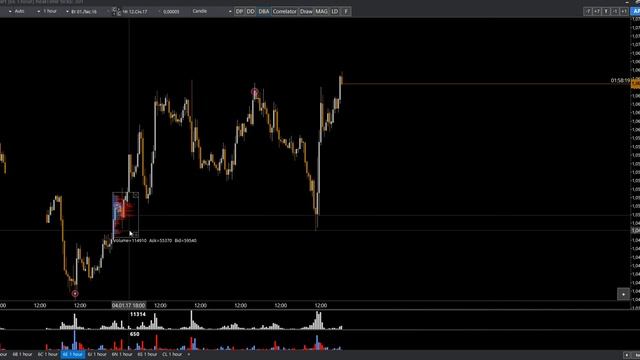This screenshot has height=360, width=640.
Task: Click the pink circle marker at the chart low
Action: tap(75, 293)
